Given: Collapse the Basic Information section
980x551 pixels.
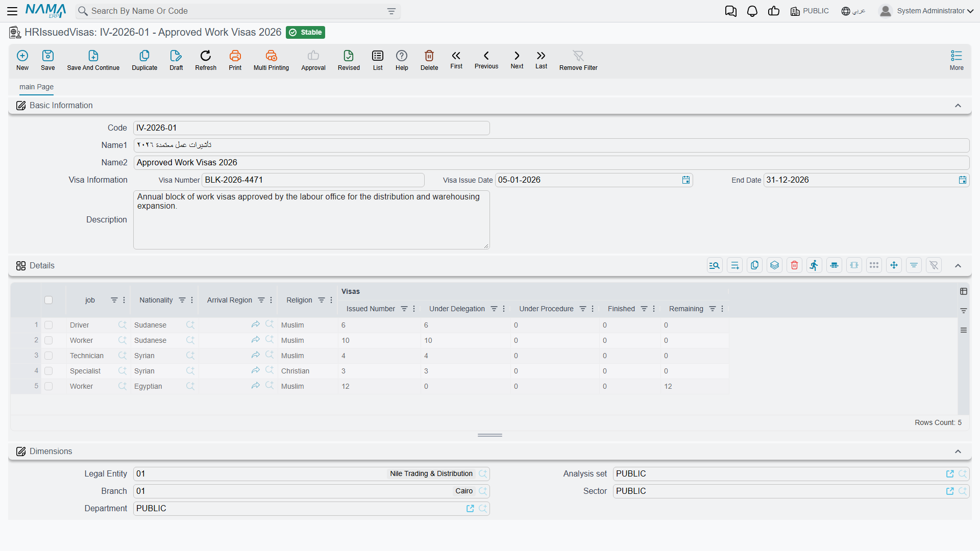Looking at the screenshot, I should (958, 106).
